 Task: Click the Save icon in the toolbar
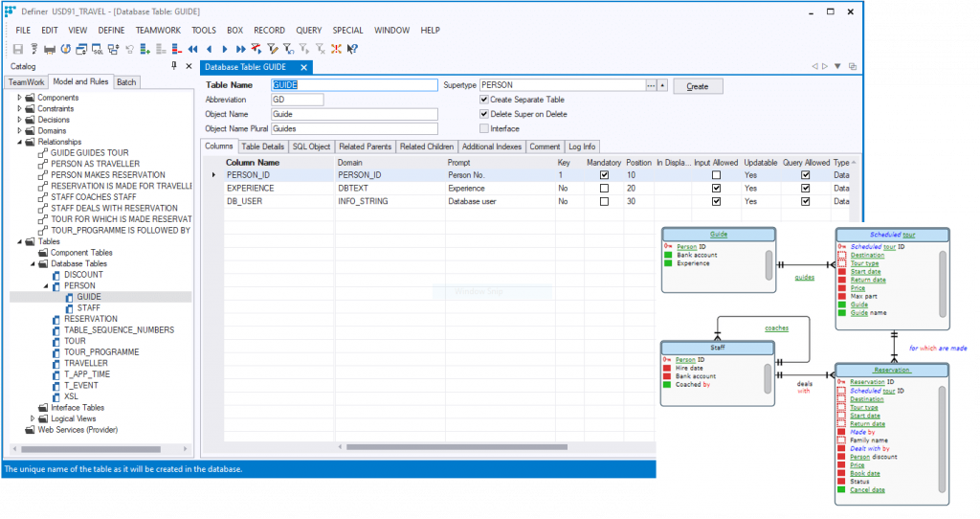[x=18, y=49]
